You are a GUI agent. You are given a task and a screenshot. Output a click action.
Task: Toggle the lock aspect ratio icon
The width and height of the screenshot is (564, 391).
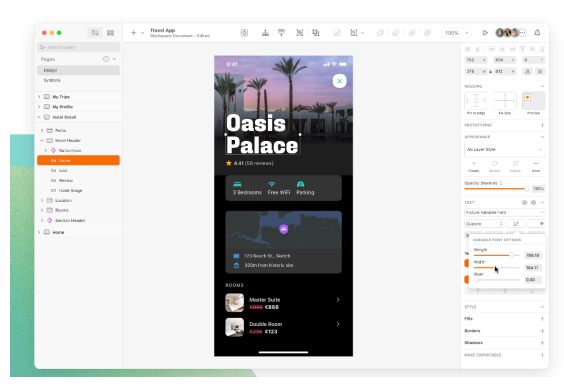(490, 72)
